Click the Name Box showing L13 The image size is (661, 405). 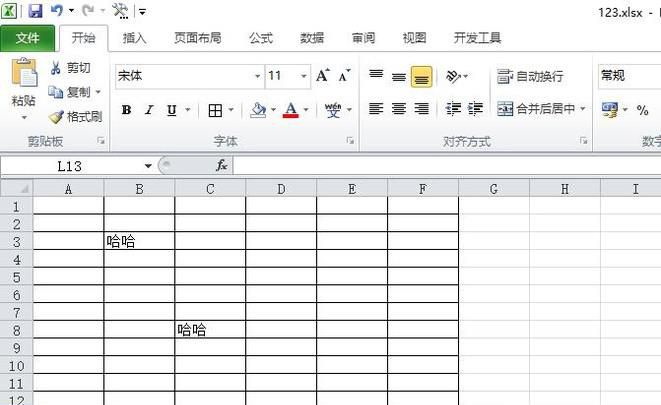(x=71, y=166)
